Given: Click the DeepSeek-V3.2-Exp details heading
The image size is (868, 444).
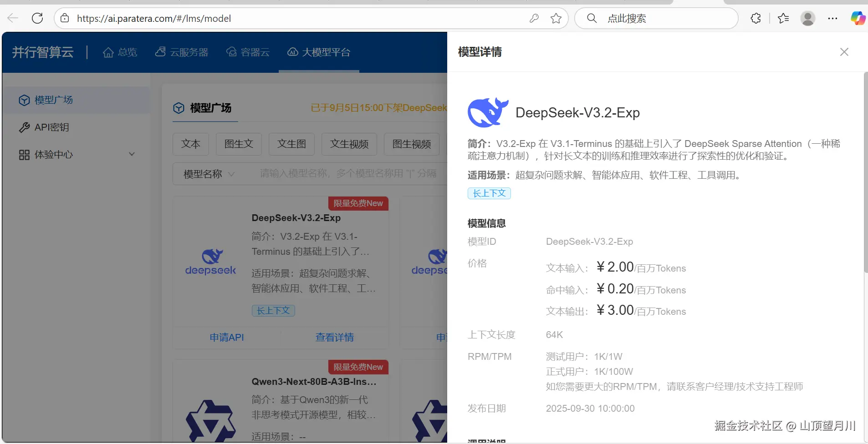Looking at the screenshot, I should tap(577, 113).
